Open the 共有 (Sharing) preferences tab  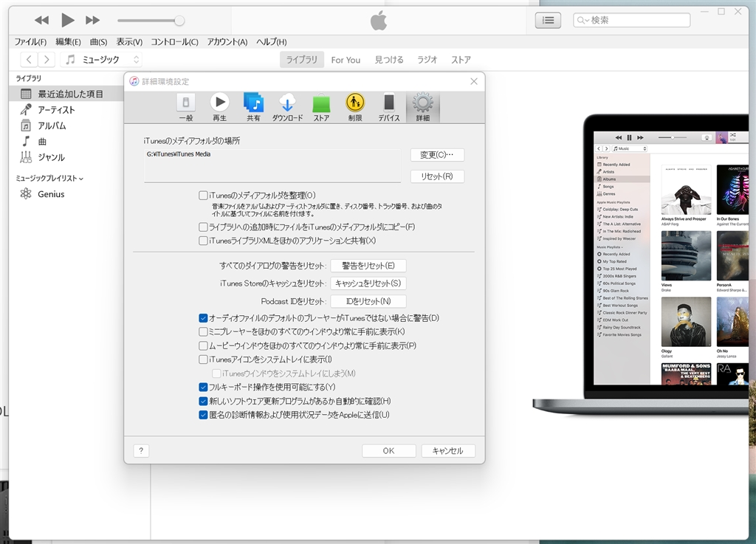click(254, 107)
